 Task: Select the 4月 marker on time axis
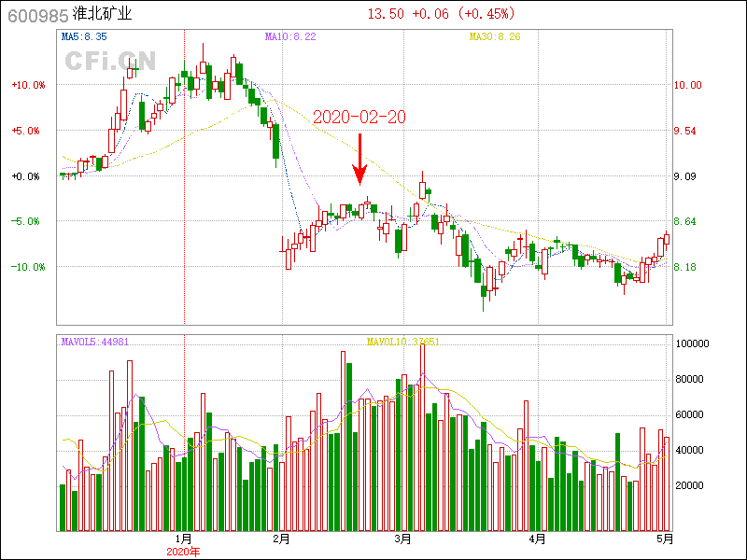536,539
